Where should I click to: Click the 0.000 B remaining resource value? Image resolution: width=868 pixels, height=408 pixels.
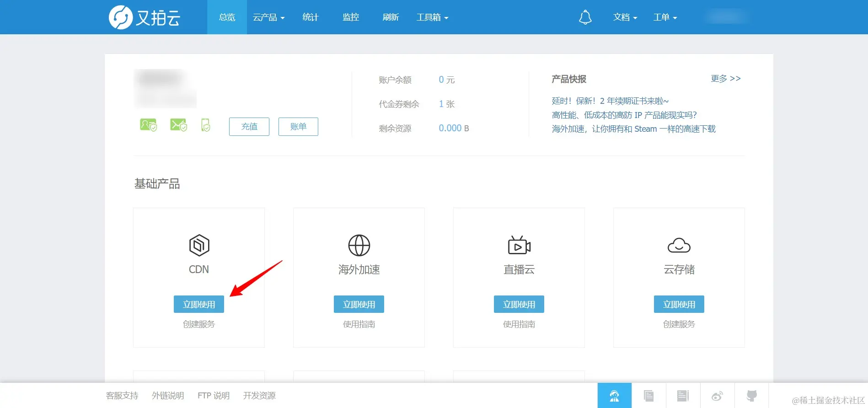tap(454, 128)
